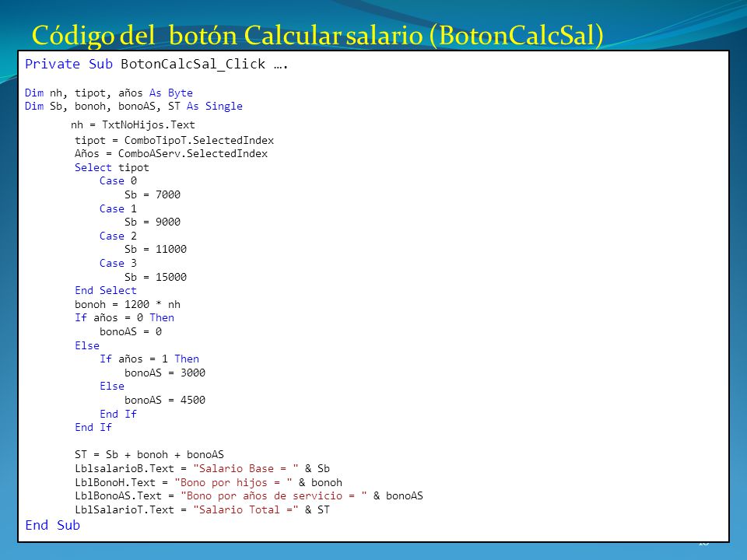Click the line 'bonoAS = 0'
The width and height of the screenshot is (747, 560).
click(131, 331)
